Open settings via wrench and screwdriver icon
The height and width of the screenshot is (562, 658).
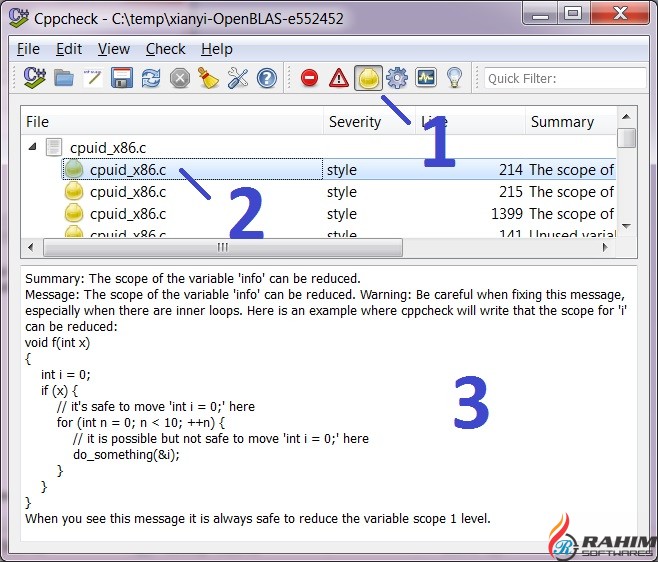click(238, 78)
